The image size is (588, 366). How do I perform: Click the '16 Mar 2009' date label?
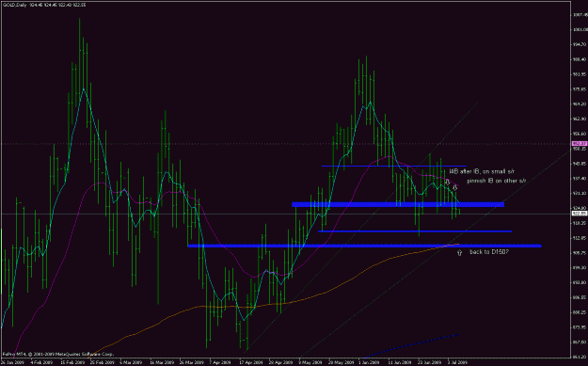161,362
